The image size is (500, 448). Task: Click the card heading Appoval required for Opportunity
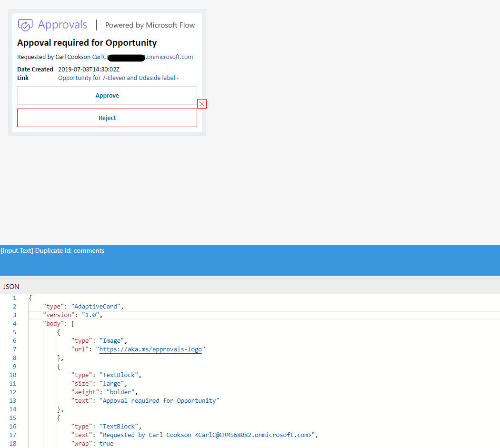pyautogui.click(x=87, y=43)
